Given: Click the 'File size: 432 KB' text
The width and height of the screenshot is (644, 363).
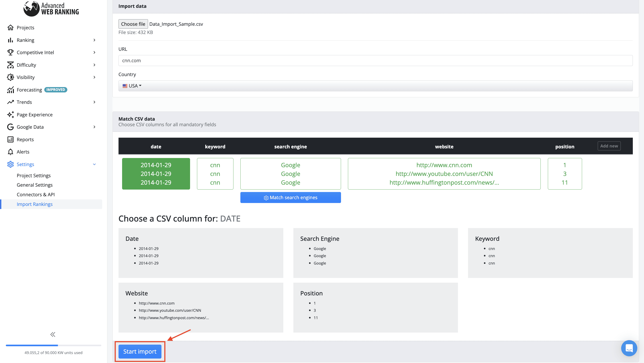Looking at the screenshot, I should (136, 32).
